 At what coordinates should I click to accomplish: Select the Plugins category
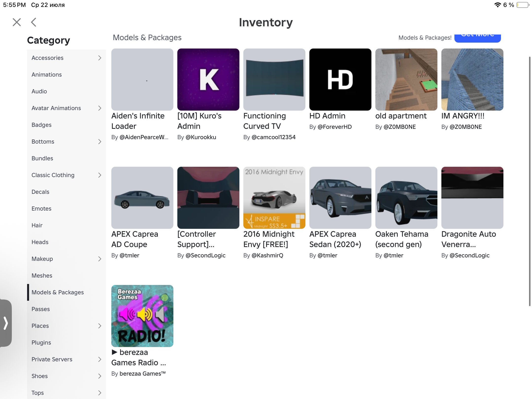point(66,343)
